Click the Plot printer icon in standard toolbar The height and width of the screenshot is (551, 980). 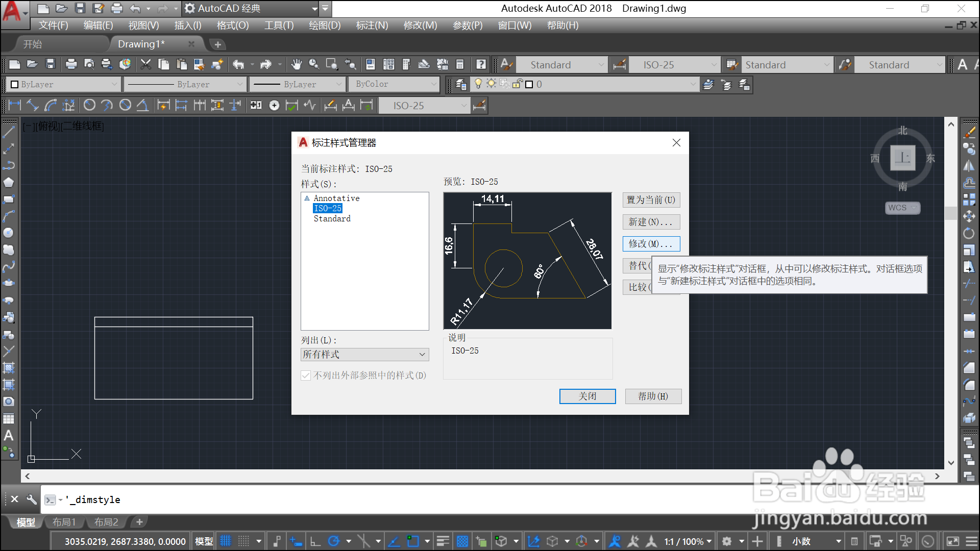point(71,65)
